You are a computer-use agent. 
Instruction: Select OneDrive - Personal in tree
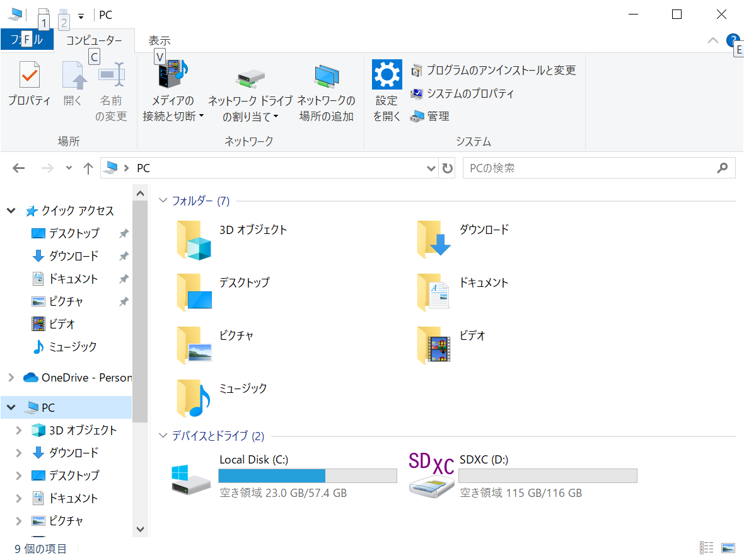tap(77, 377)
